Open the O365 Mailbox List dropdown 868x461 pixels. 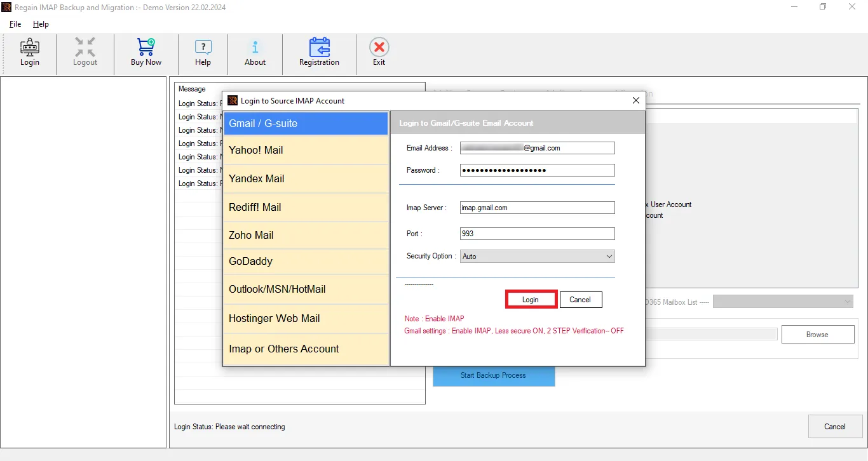(x=783, y=302)
